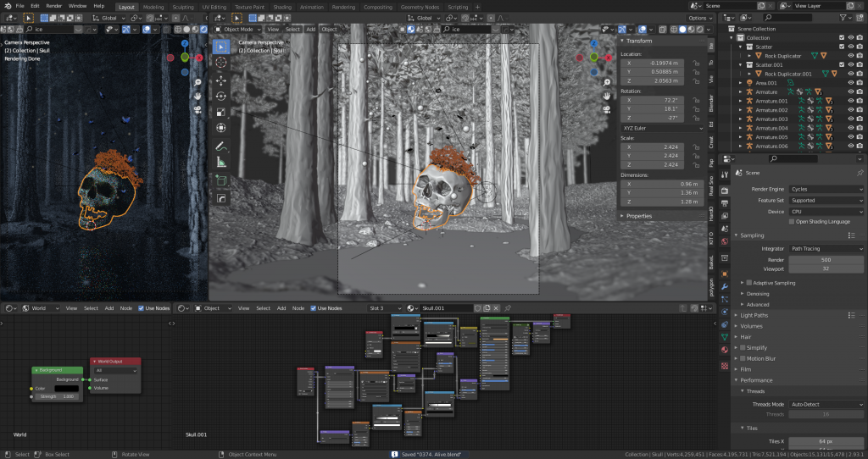The height and width of the screenshot is (459, 868).
Task: Toggle Use Nodes in World node editor
Action: click(142, 308)
